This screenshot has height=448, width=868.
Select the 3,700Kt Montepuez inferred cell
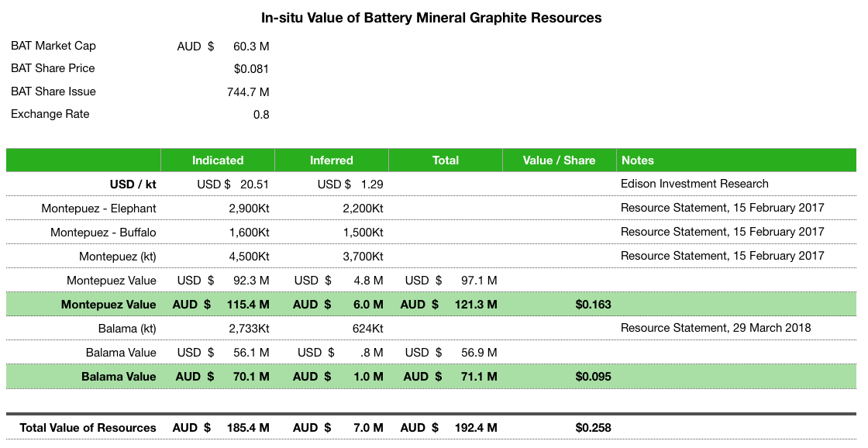coord(363,257)
